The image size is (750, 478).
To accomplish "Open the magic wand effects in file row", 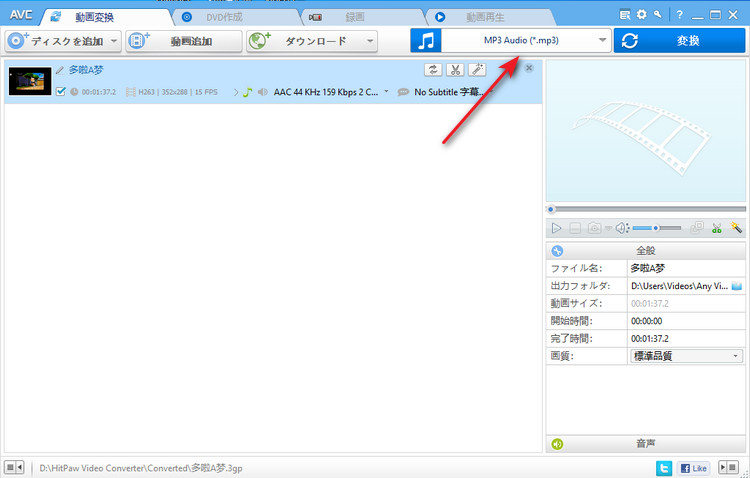I will (x=477, y=70).
